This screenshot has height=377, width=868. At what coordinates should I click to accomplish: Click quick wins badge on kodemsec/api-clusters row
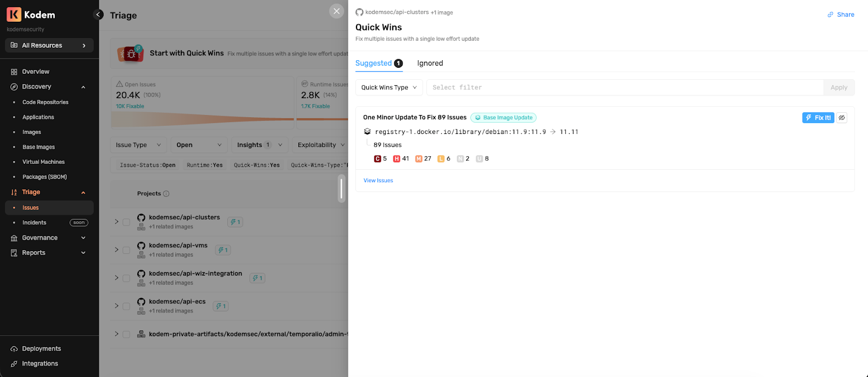tap(235, 222)
